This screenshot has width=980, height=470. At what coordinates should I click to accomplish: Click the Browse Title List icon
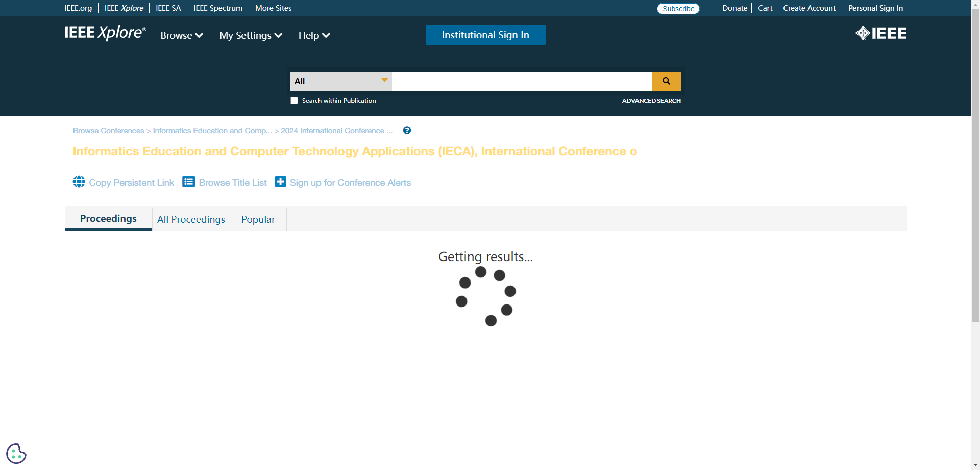(x=189, y=182)
